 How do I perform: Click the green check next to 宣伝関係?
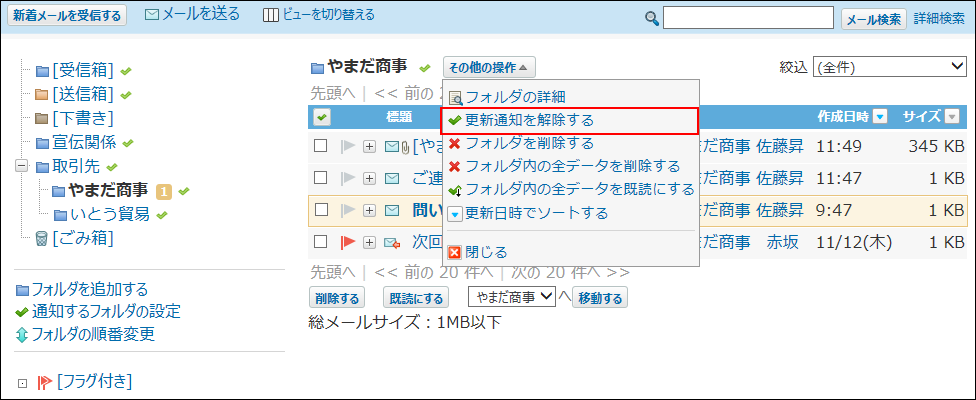point(128,142)
